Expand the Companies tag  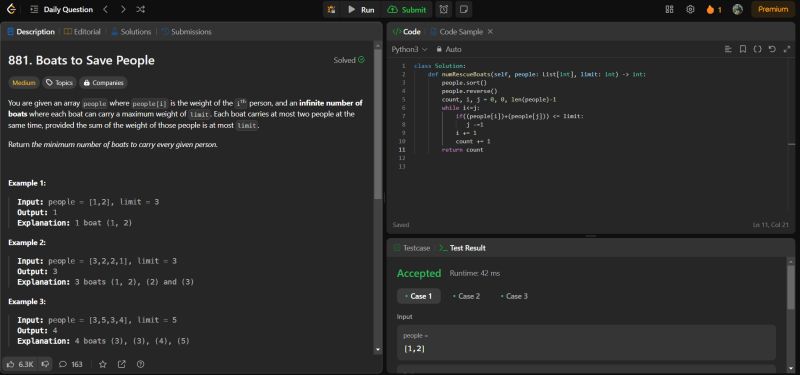(x=103, y=83)
